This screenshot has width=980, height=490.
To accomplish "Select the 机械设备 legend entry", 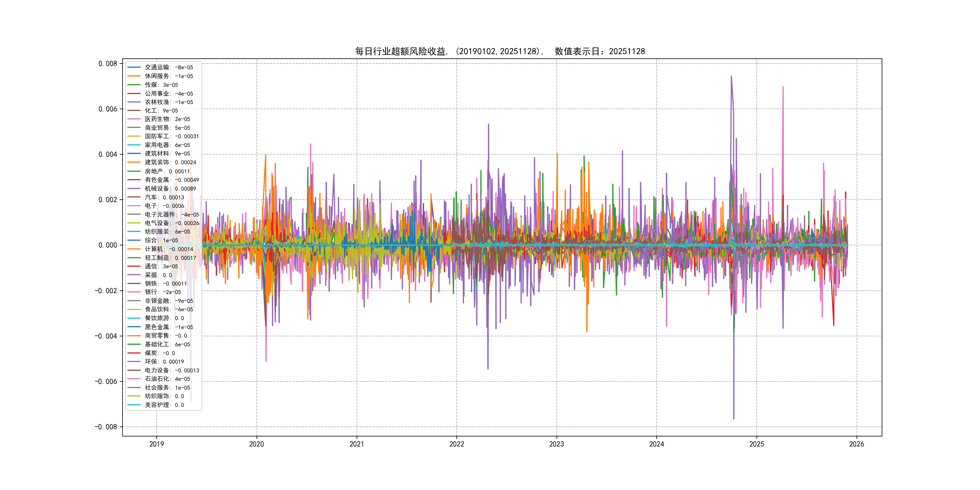I will [x=170, y=189].
